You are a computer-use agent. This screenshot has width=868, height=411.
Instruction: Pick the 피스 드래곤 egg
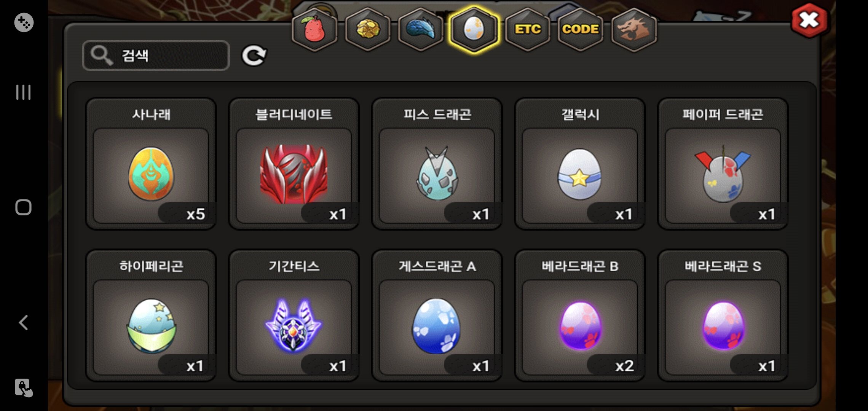[437, 164]
